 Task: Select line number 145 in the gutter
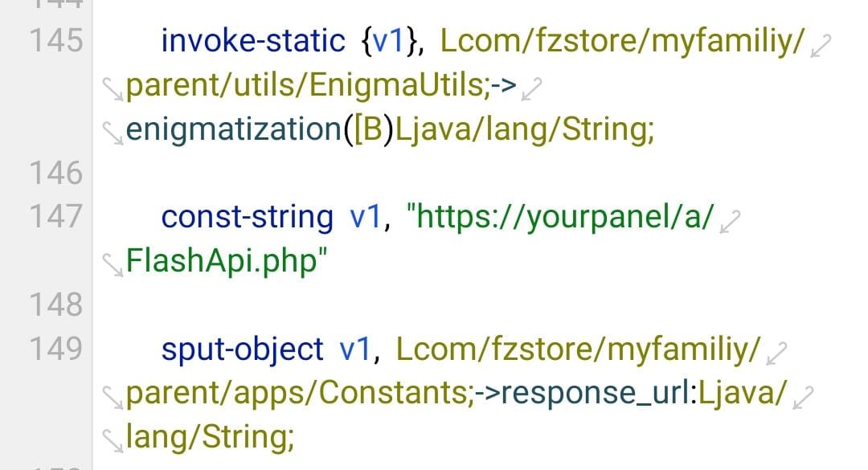[56, 40]
